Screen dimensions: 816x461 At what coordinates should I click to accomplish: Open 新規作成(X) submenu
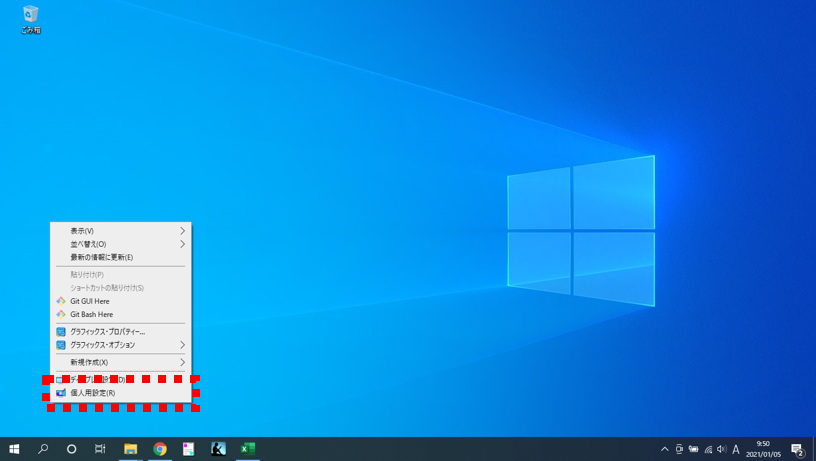point(121,362)
